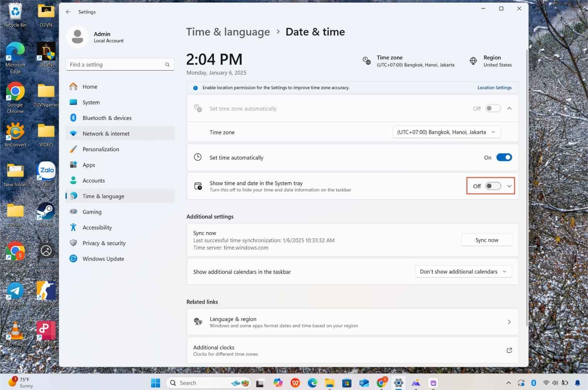Viewport: 588px width, 390px height.
Task: Open Bluetooth & devices settings
Action: click(x=107, y=118)
